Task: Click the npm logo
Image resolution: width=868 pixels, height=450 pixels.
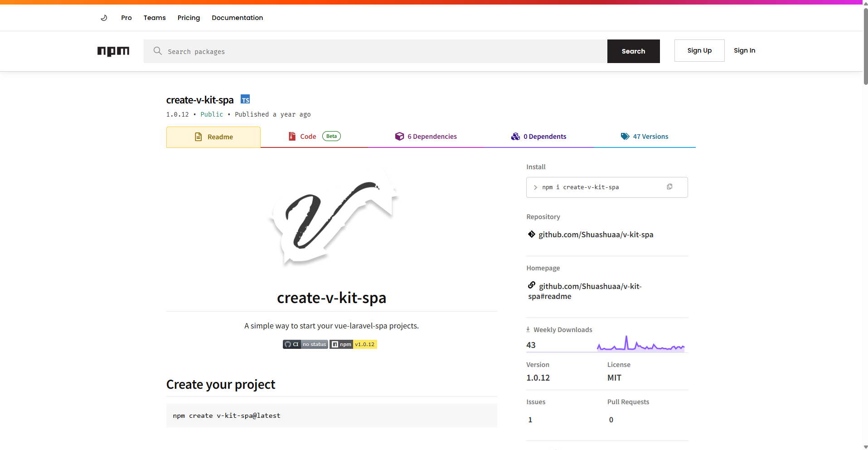Action: click(x=113, y=51)
